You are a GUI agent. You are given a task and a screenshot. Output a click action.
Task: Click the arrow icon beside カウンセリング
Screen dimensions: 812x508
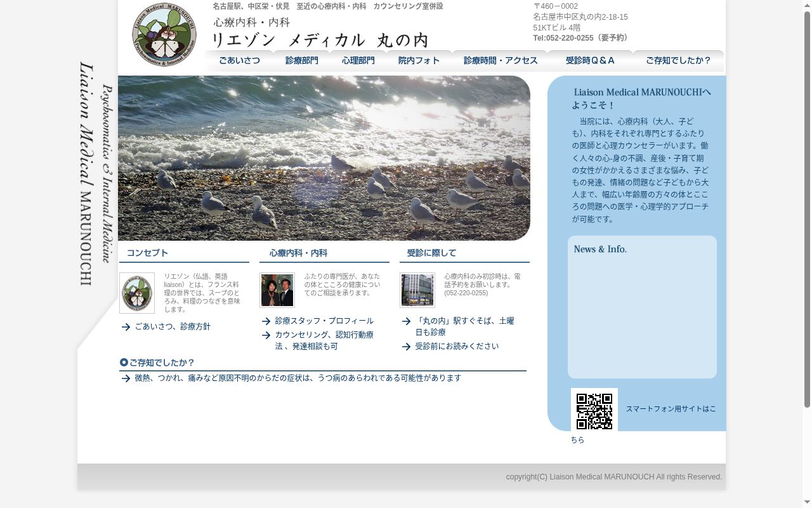click(x=266, y=335)
